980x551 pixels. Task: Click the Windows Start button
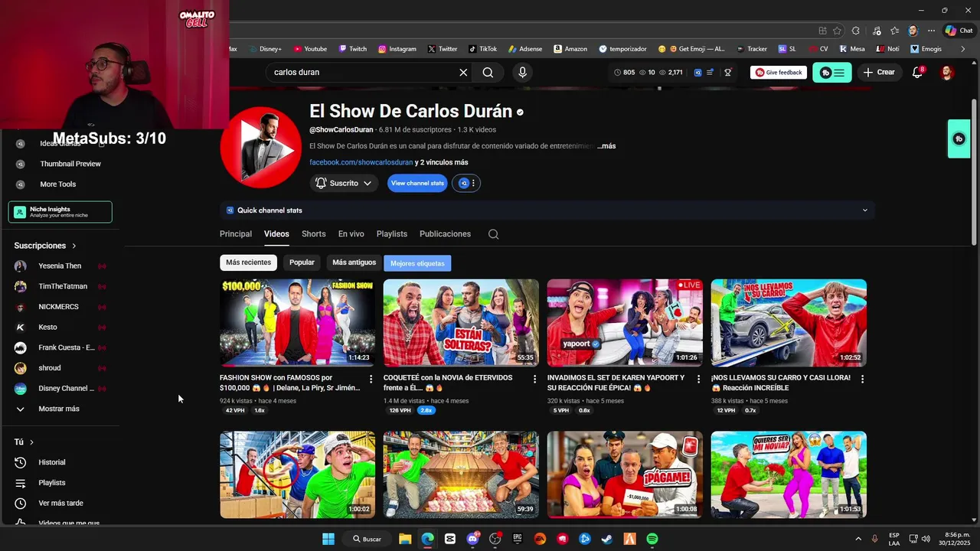coord(328,539)
